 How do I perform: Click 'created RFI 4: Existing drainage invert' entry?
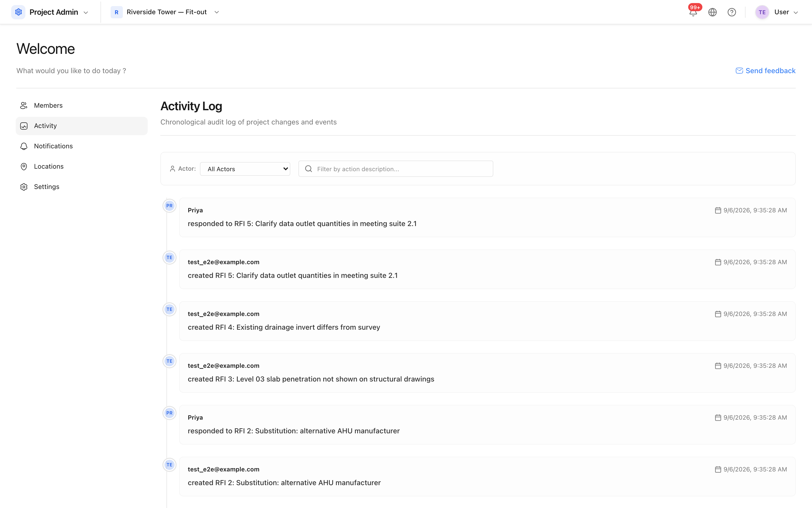point(284,327)
